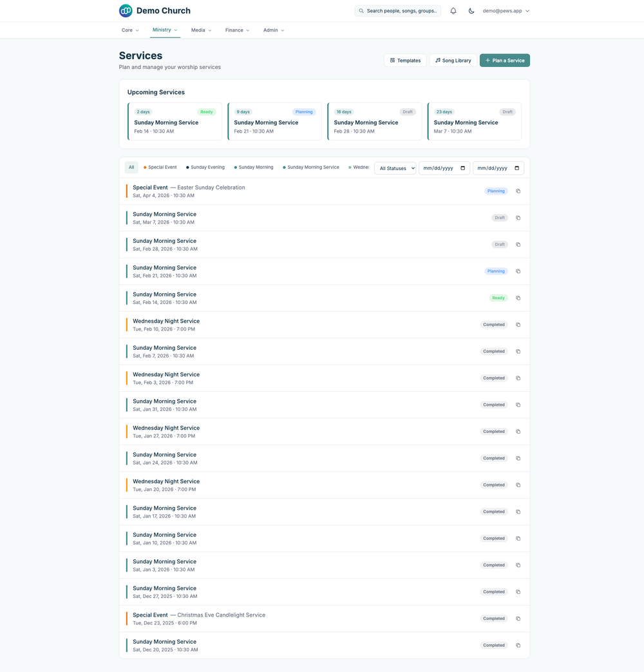This screenshot has height=672, width=644.
Task: Duplicate the Feb 21, 2026 Sunday service
Action: pyautogui.click(x=518, y=271)
